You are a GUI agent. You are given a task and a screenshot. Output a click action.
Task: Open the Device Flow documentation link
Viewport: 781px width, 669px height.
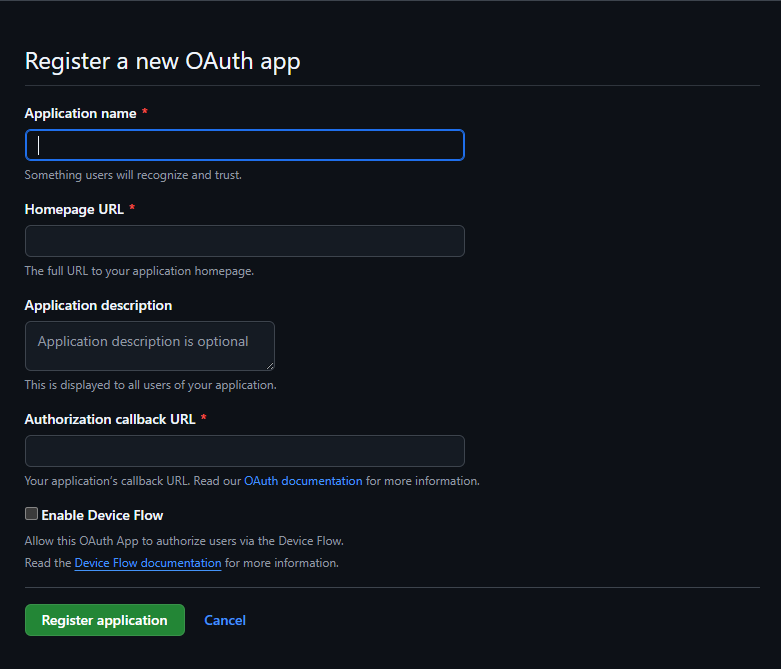coord(148,563)
